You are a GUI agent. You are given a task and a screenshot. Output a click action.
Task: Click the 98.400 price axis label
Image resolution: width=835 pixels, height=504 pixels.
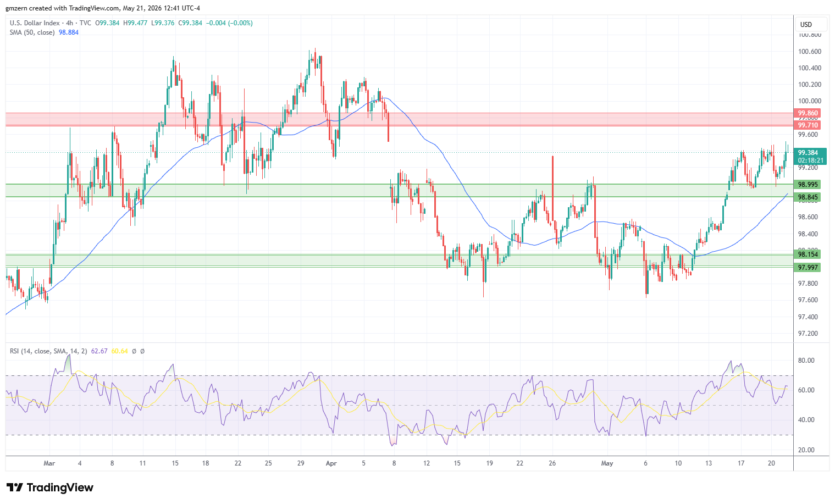coord(808,234)
